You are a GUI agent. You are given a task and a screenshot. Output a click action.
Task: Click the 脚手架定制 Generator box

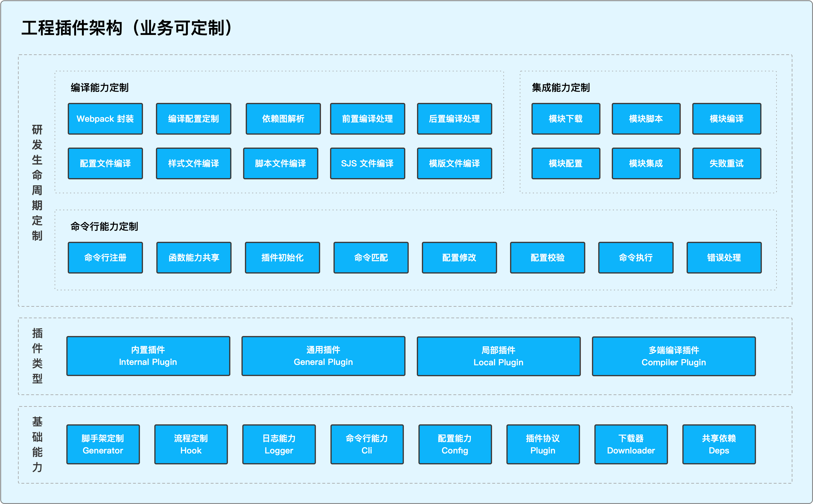point(103,444)
